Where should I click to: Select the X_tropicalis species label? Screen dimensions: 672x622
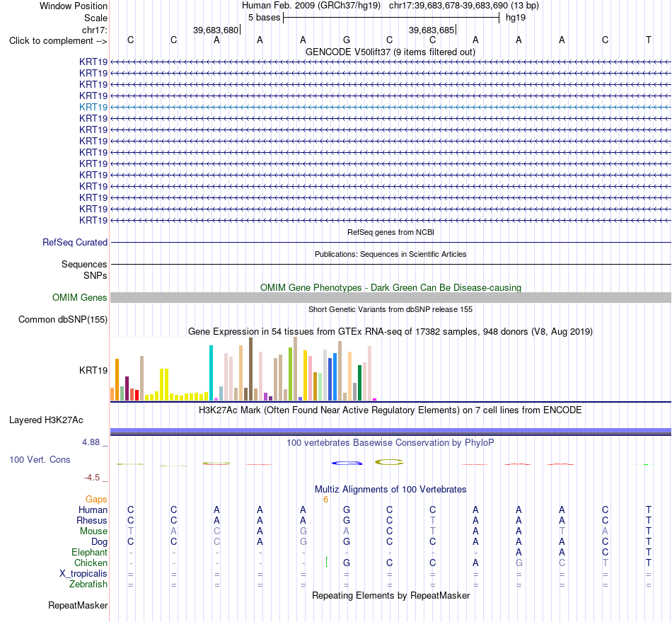tap(83, 574)
